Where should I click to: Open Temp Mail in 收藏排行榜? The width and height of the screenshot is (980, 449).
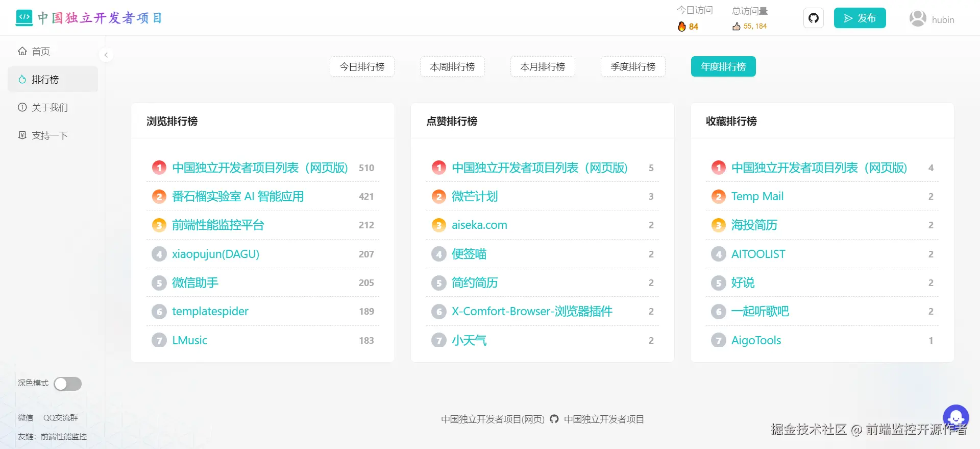click(757, 197)
